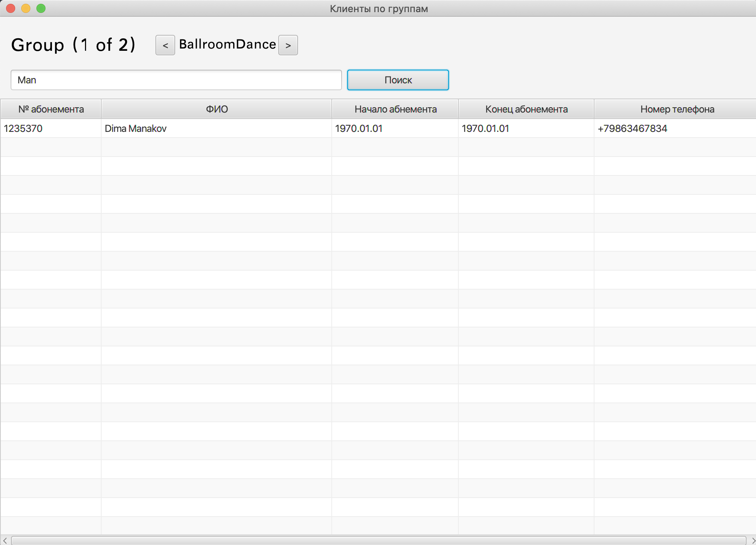
Task: Select the Dima Manakov name cell
Action: click(216, 128)
